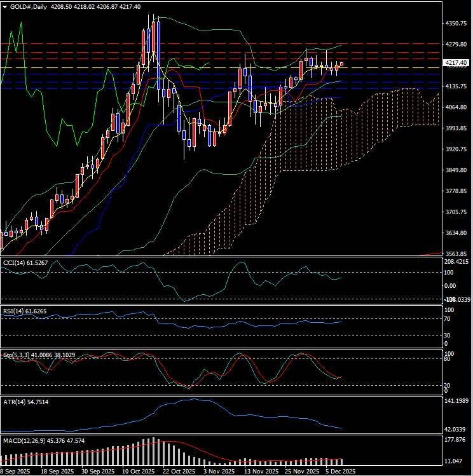The height and width of the screenshot is (476, 473).
Task: Click the small triangle before GOLD# title
Action: click(x=4, y=6)
